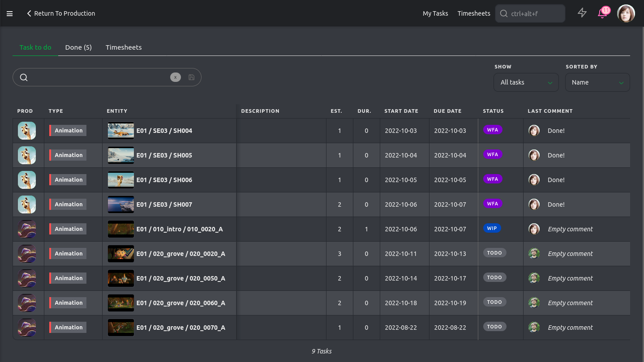Click the save search filter icon
Image resolution: width=644 pixels, height=362 pixels.
click(x=191, y=77)
